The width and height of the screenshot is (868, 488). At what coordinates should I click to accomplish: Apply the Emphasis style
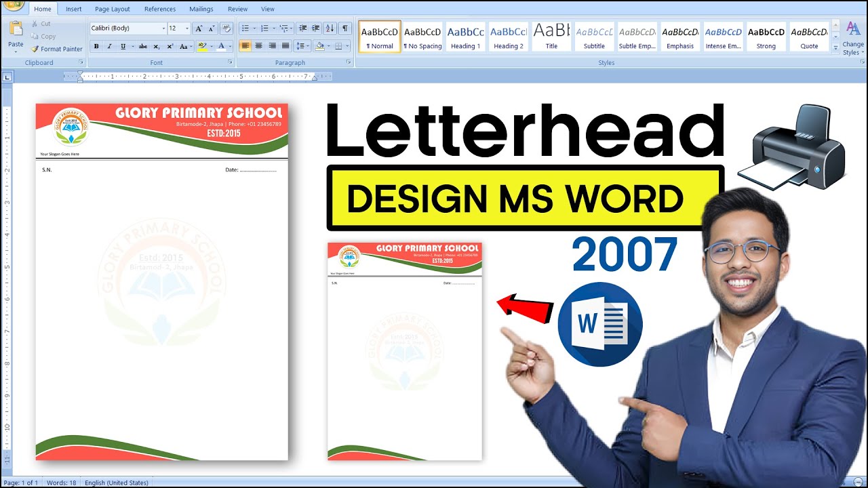680,37
